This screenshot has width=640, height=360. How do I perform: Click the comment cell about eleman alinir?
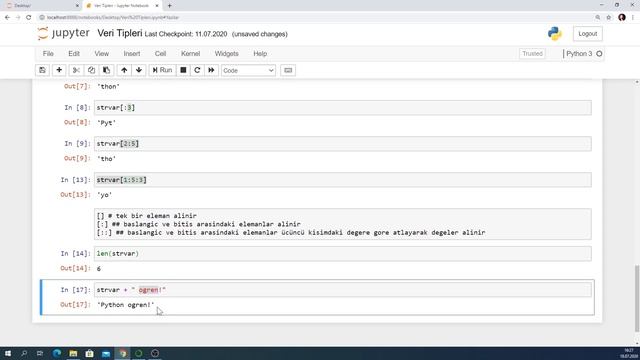click(x=342, y=224)
